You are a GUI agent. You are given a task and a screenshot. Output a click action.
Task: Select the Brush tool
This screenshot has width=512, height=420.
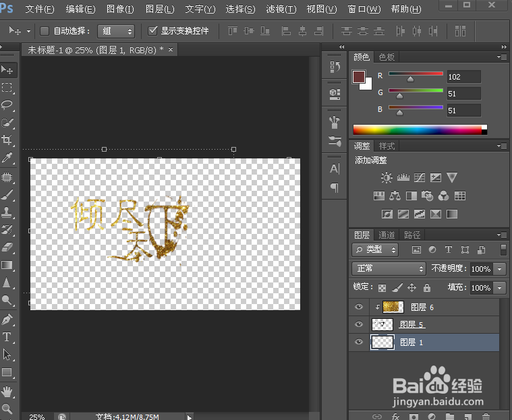click(7, 195)
